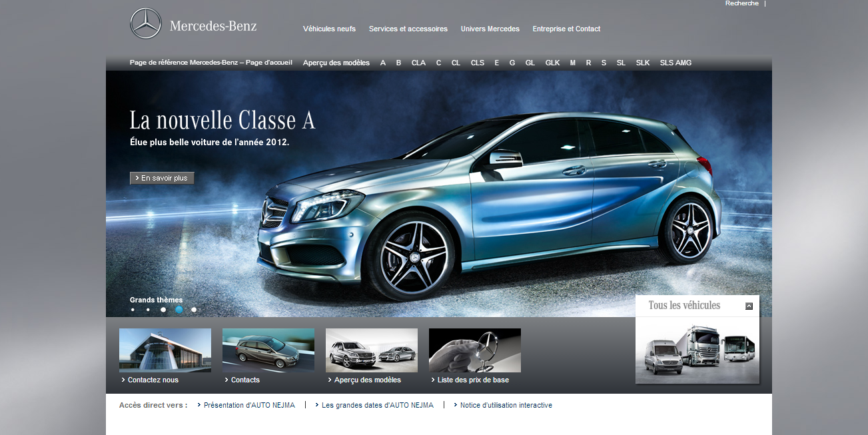868x435 pixels.
Task: Click the highlighted blue carousel position dot
Action: tap(179, 309)
